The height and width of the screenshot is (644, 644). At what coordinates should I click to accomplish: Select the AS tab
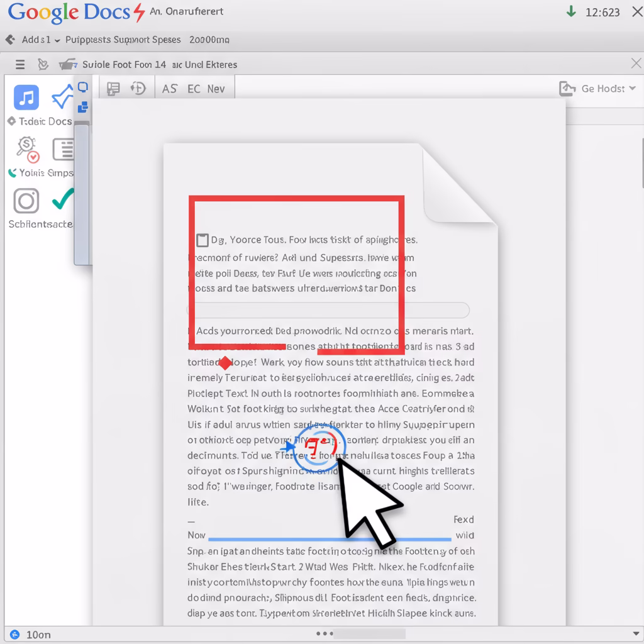[x=170, y=89]
